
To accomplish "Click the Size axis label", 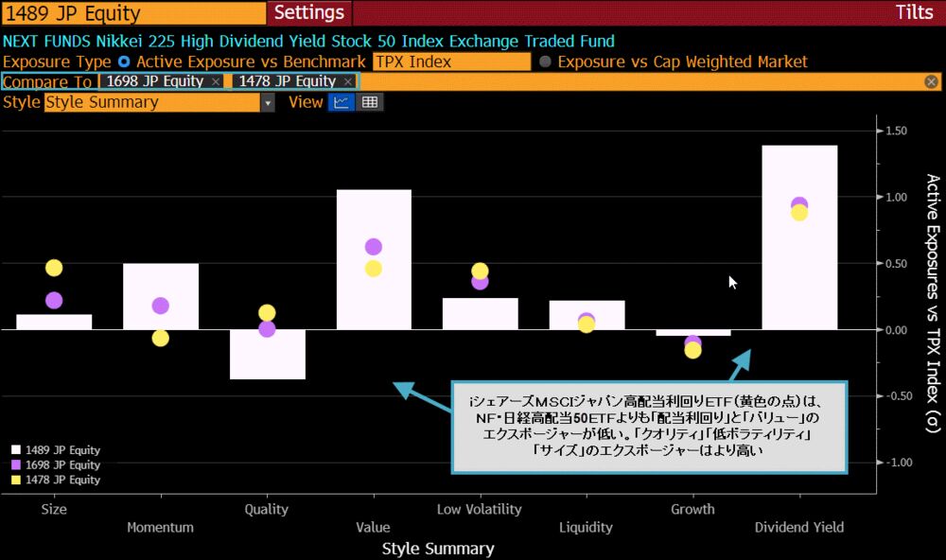I will coord(54,509).
